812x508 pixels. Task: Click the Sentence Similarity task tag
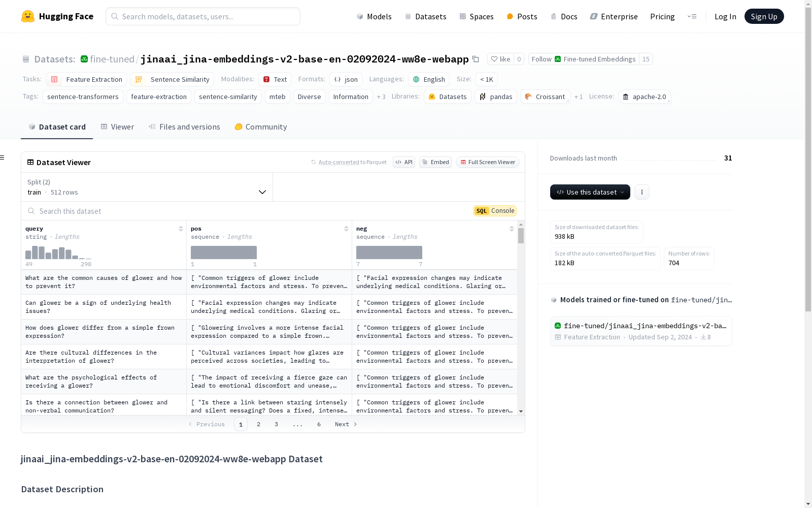coord(172,79)
